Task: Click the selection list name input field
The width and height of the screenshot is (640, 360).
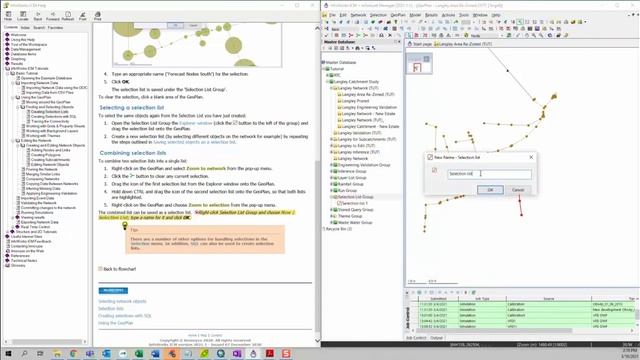Action: click(489, 174)
